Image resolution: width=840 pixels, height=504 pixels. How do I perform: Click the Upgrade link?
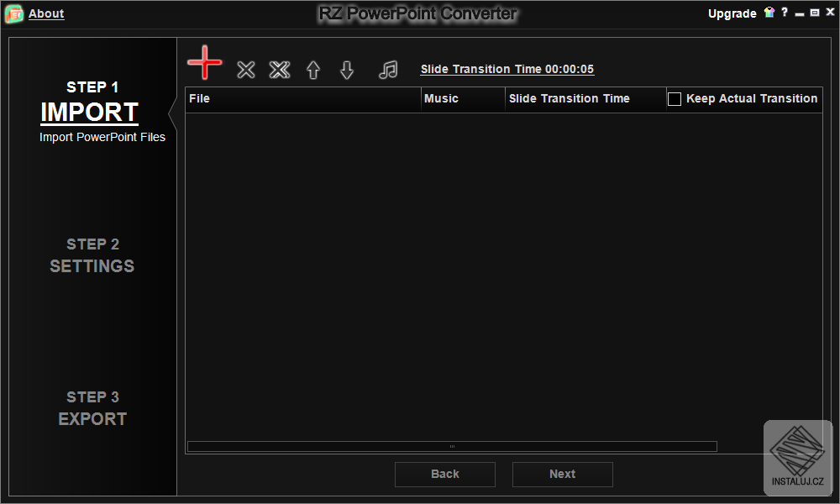click(x=732, y=14)
